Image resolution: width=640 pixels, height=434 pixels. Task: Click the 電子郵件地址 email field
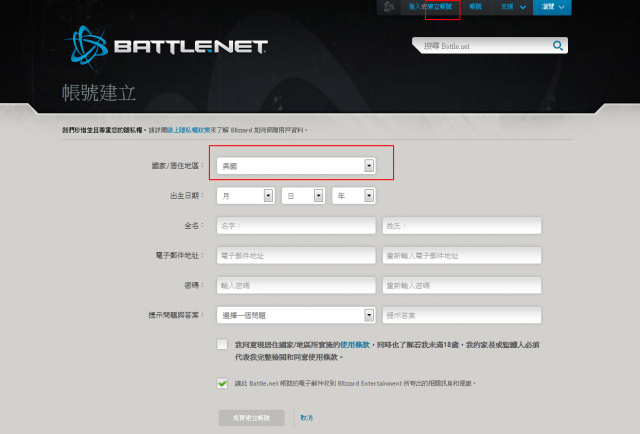pos(296,256)
